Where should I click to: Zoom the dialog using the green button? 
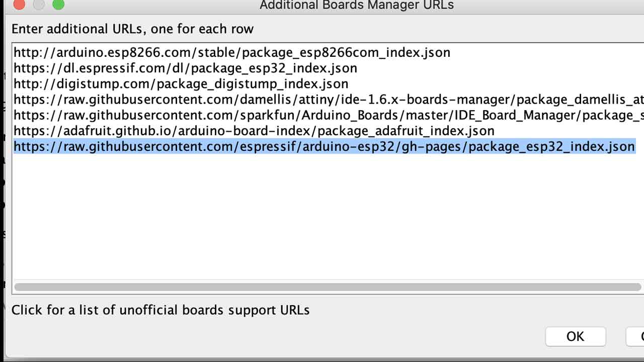[x=58, y=4]
